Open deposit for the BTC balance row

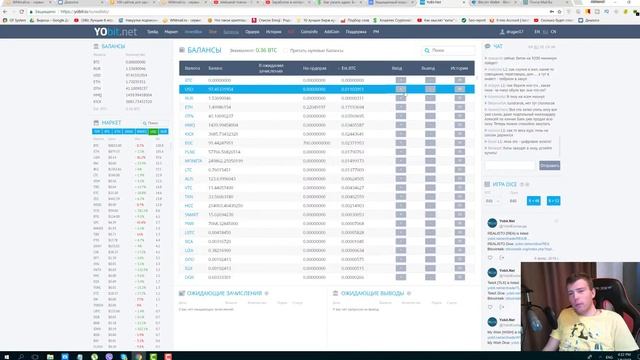pos(401,80)
